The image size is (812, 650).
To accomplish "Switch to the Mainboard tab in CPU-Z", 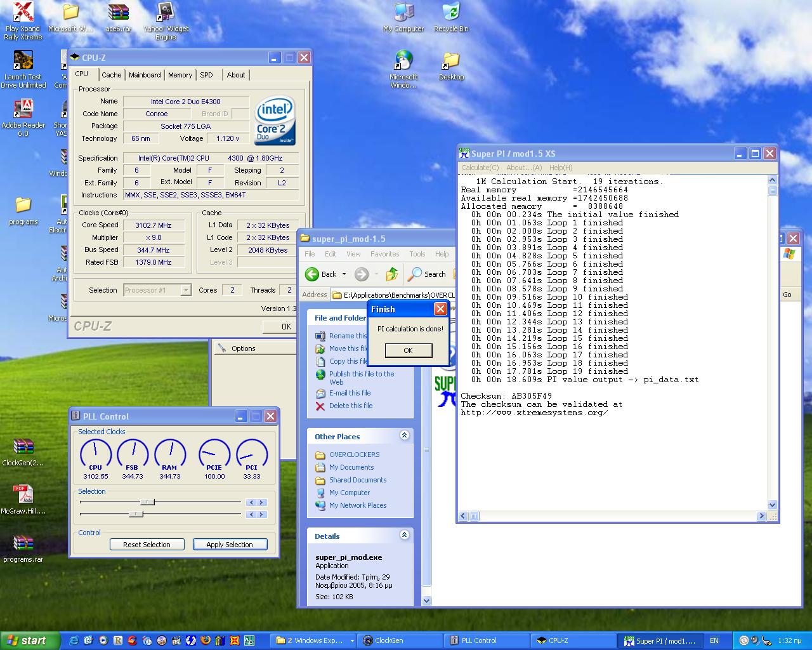I will [145, 75].
